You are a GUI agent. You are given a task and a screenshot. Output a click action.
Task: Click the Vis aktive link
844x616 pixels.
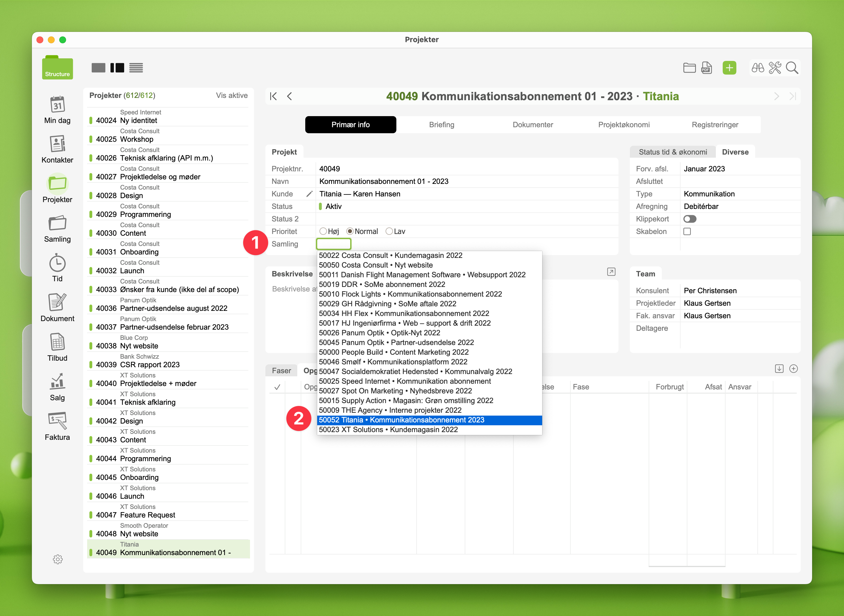(x=232, y=95)
